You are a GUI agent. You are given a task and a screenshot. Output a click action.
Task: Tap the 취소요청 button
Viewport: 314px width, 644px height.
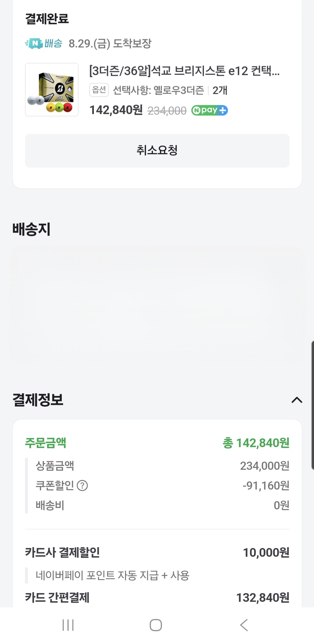point(157,150)
